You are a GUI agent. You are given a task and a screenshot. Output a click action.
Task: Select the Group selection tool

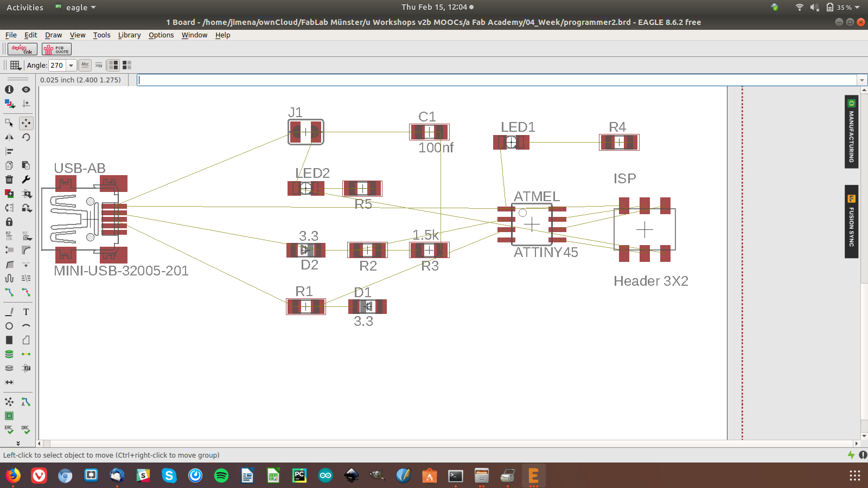[x=9, y=123]
